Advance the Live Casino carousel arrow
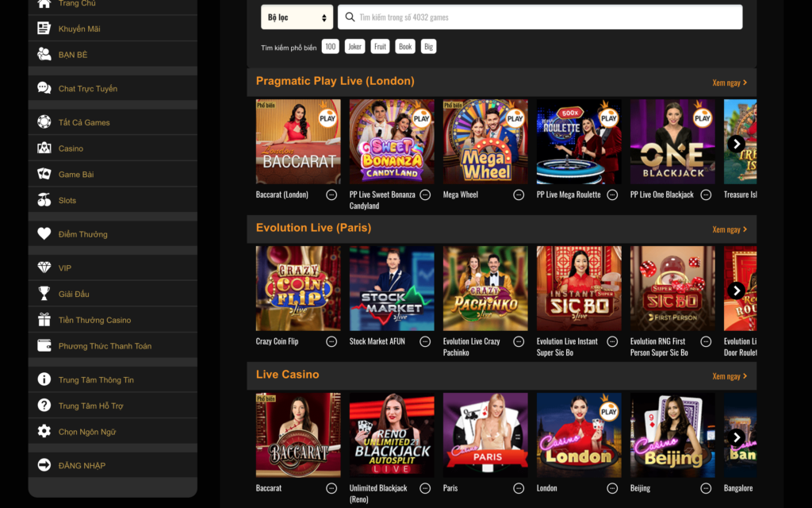The width and height of the screenshot is (812, 508). click(x=737, y=437)
